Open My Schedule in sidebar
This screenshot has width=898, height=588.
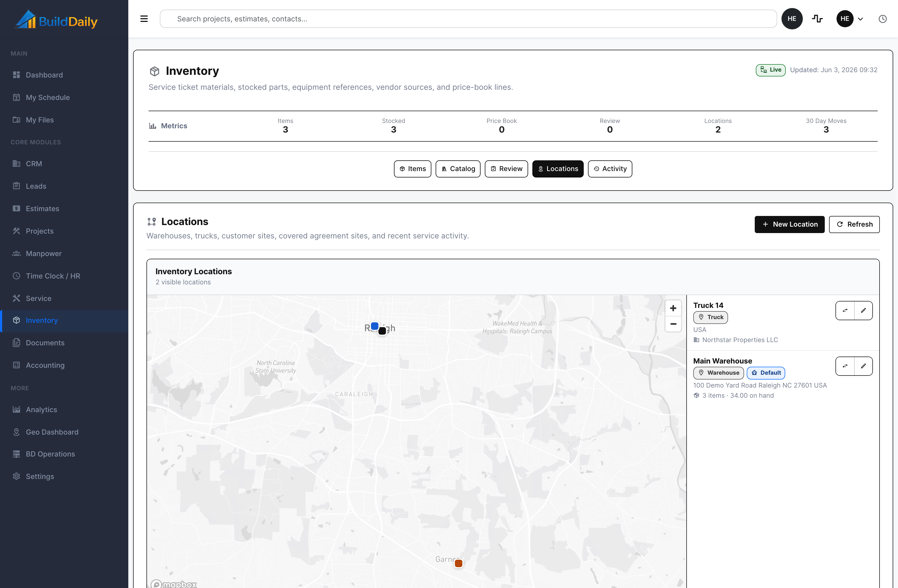pos(64,97)
